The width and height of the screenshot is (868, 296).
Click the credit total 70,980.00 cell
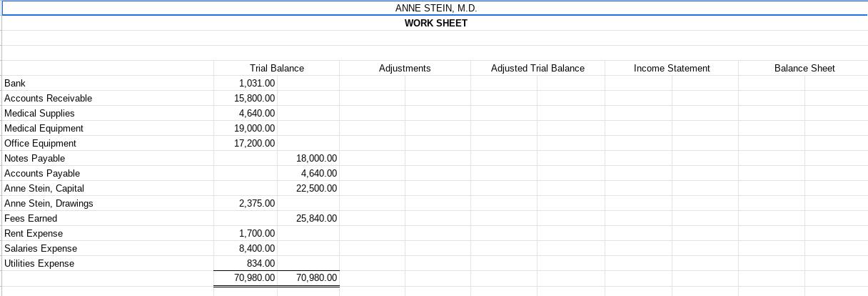(308, 277)
